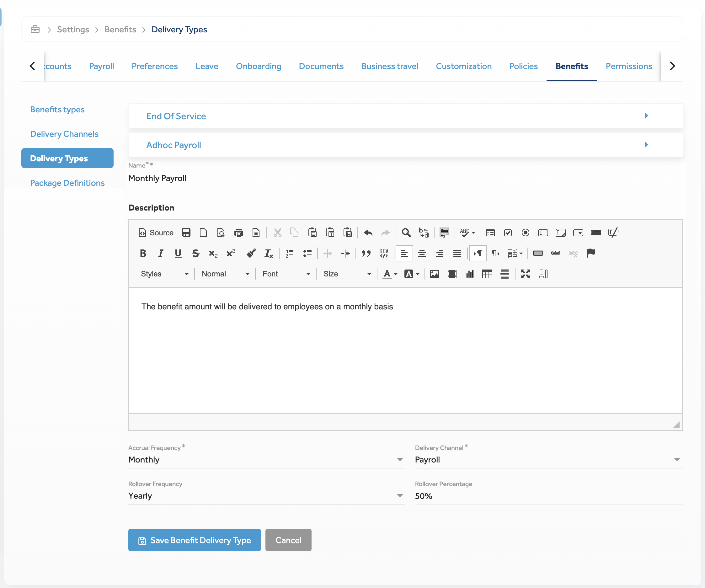
Task: Click the Save icon in editor toolbar
Action: (186, 233)
